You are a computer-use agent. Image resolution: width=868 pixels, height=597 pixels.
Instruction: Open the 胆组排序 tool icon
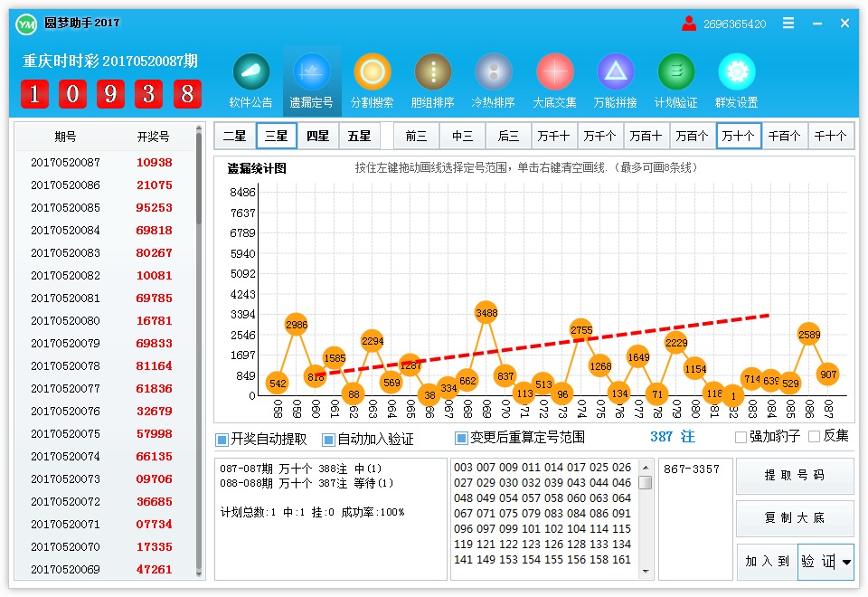(x=432, y=72)
